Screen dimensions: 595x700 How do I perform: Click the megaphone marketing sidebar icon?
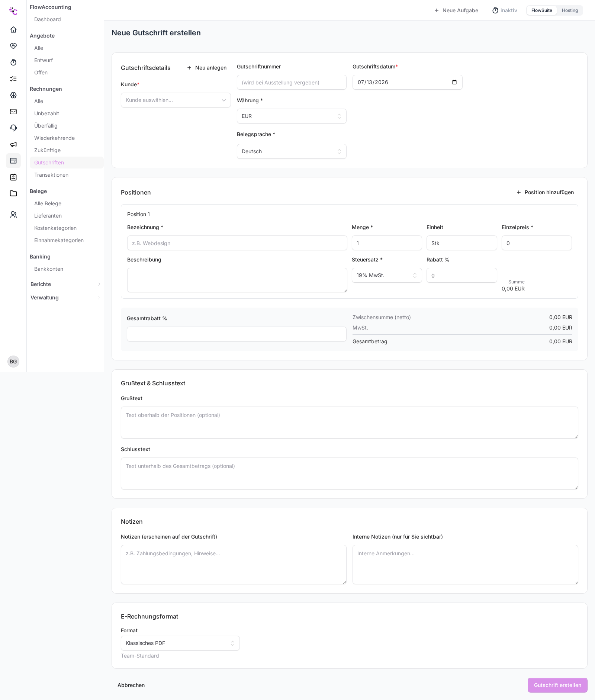(13, 144)
